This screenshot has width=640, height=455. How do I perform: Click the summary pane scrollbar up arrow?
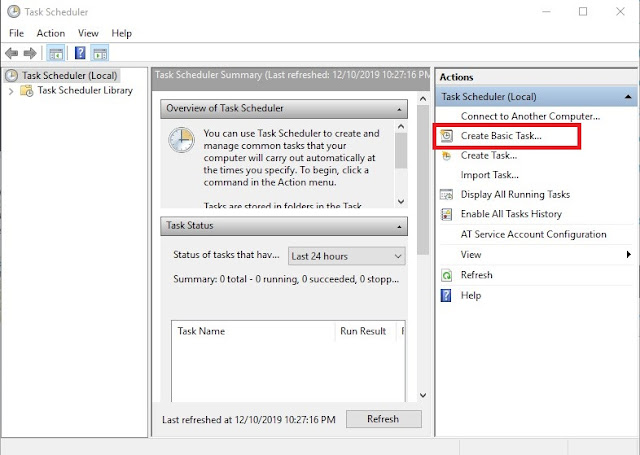423,99
